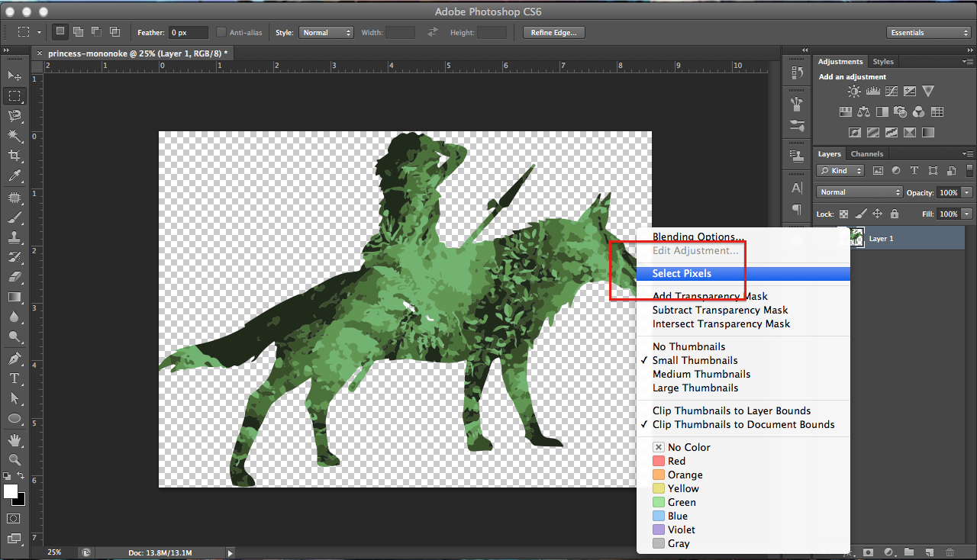Open the Normal blend mode dropdown

tap(859, 192)
